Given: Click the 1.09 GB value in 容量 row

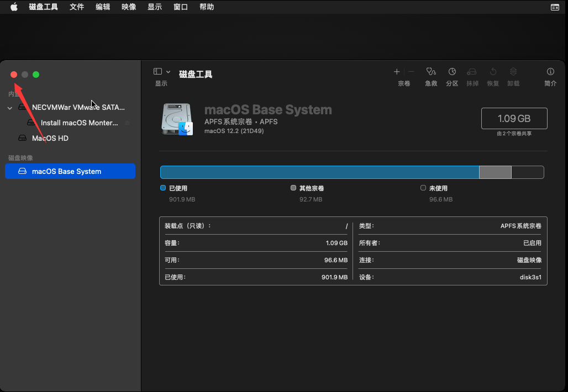Looking at the screenshot, I should (336, 243).
